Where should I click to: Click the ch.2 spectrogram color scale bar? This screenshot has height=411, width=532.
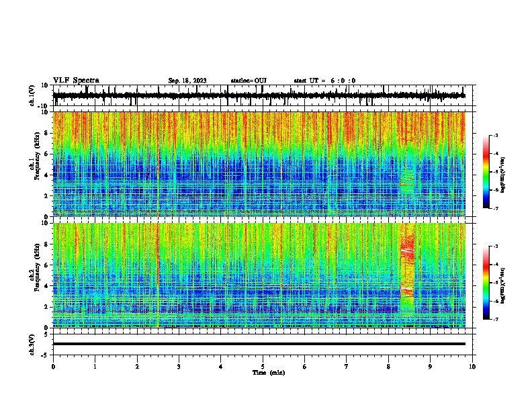486,283
